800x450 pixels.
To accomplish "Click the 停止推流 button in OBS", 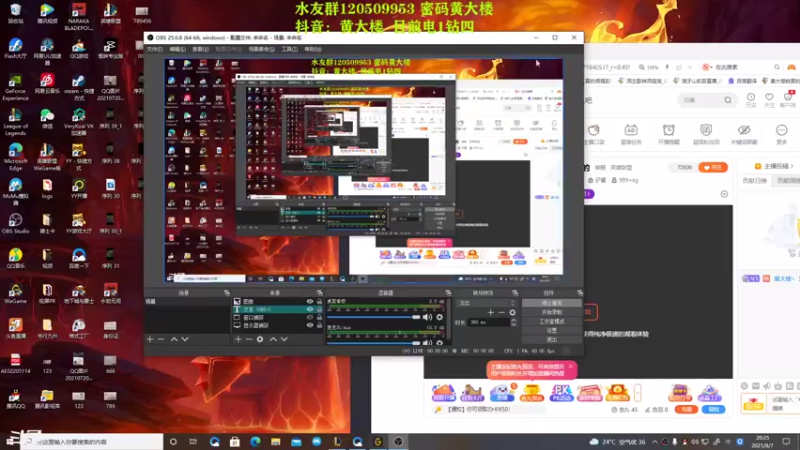I will click(552, 303).
